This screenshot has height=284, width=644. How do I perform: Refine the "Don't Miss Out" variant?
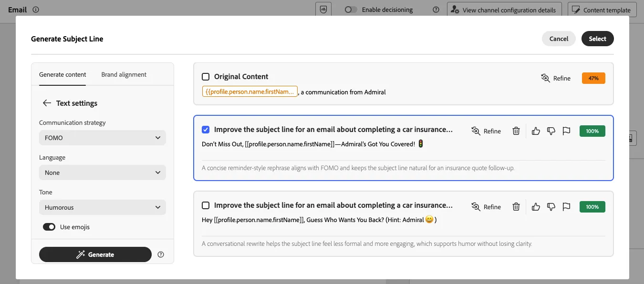point(486,131)
